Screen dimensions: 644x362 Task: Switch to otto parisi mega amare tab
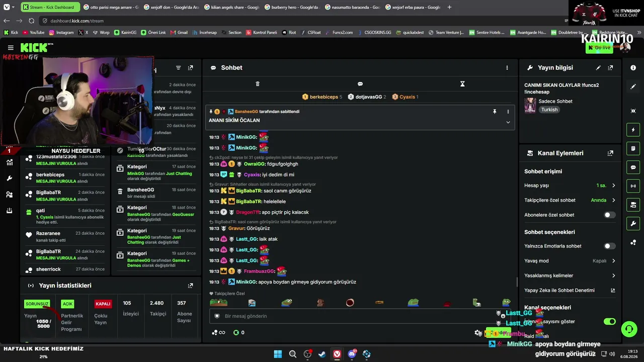pos(110,7)
